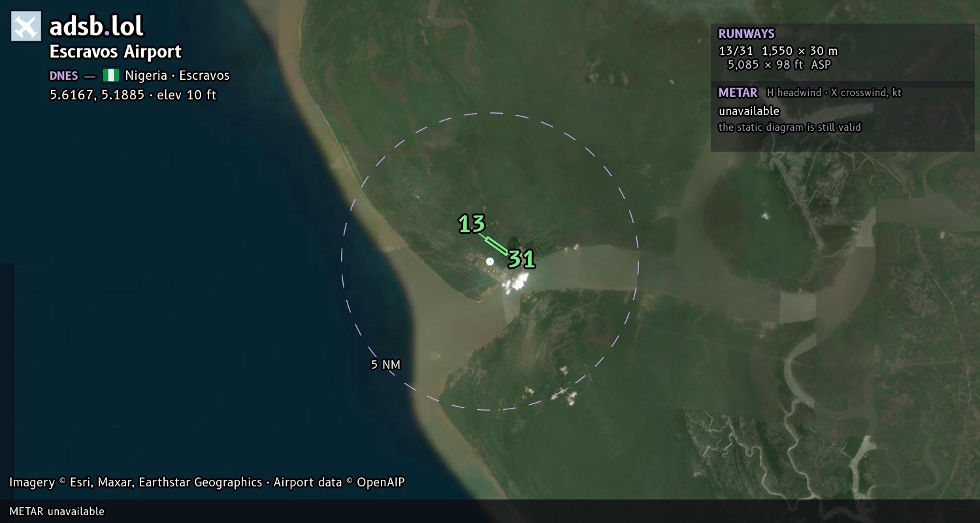Click the "unavailable" METAR status in the panel
This screenshot has height=523, width=980.
pos(749,111)
